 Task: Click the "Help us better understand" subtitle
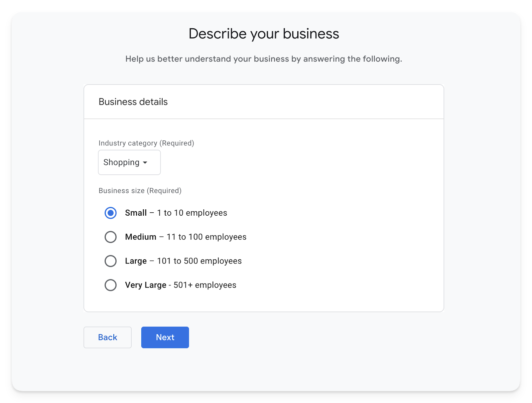pos(264,59)
